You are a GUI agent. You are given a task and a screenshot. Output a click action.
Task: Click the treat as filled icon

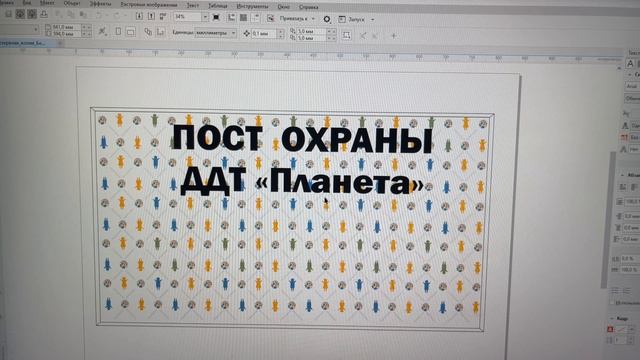point(346,36)
